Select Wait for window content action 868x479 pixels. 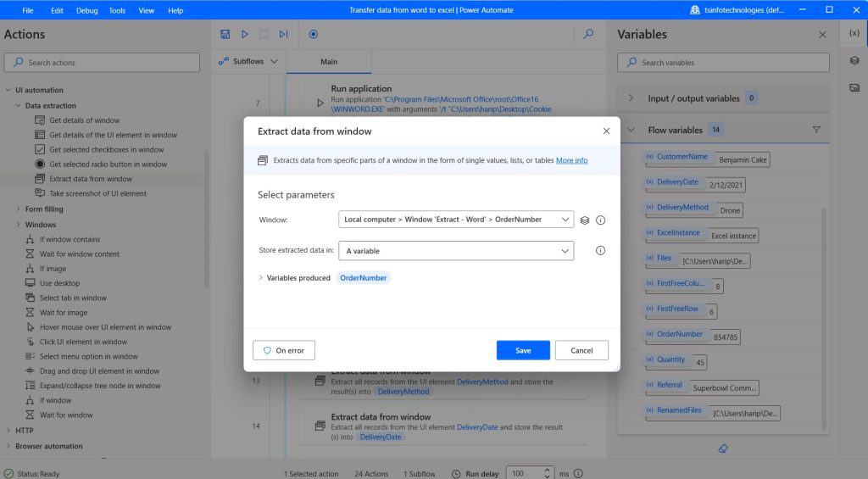point(79,253)
